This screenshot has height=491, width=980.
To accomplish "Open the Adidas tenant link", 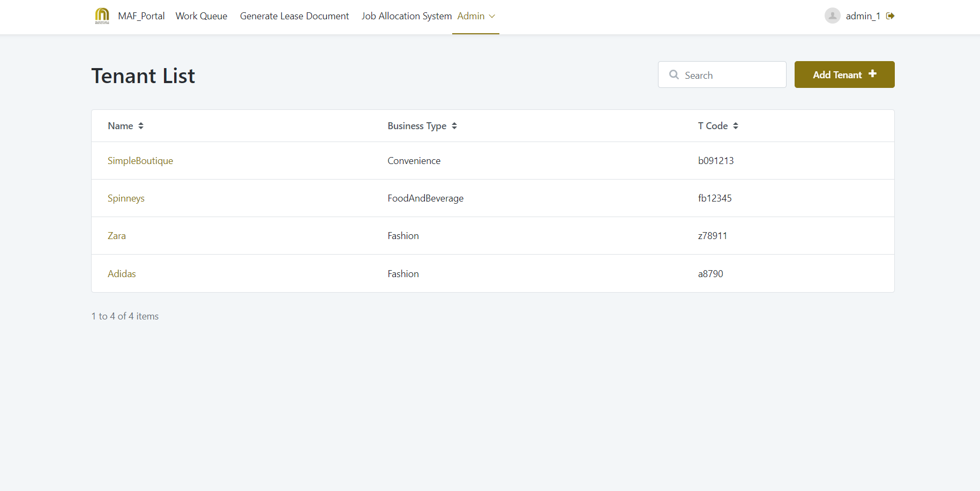I will tap(122, 274).
